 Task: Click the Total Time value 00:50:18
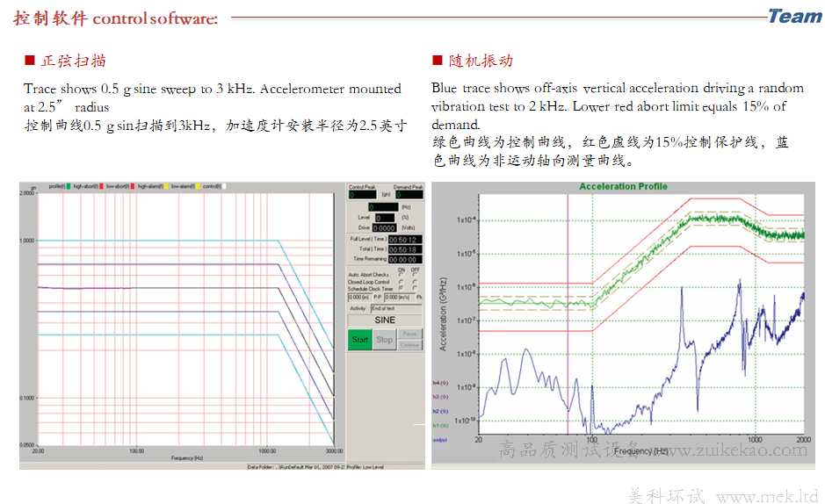pyautogui.click(x=406, y=249)
